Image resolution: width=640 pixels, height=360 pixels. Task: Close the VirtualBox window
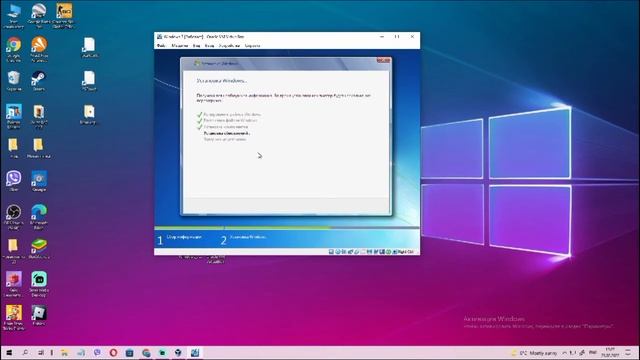pos(412,37)
